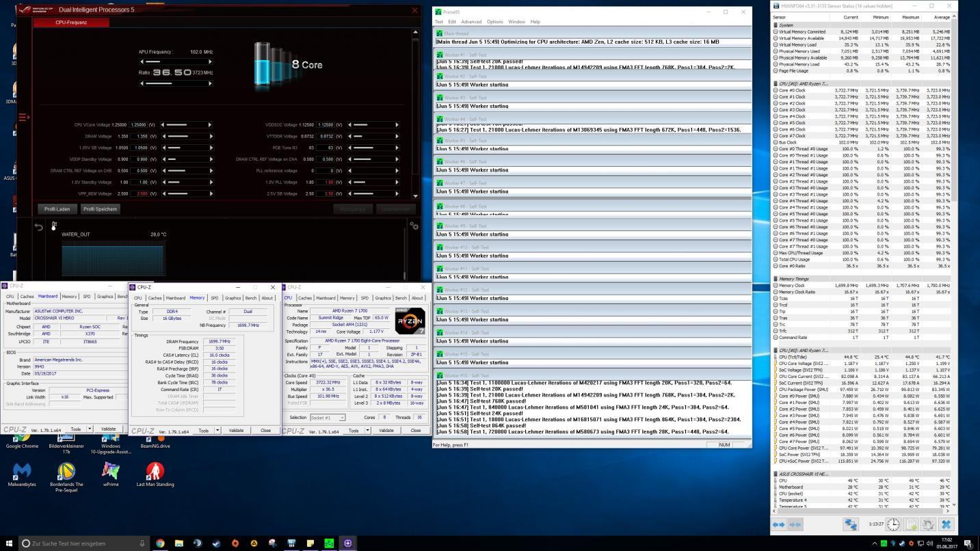Viewport: 980px width, 551px height.
Task: Click the green Prime95 taskbar icon
Action: tap(329, 543)
